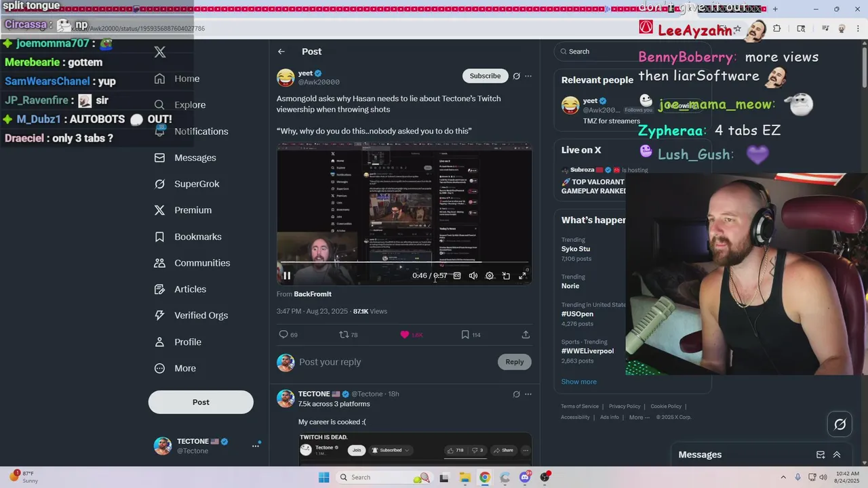
Task: Click the embedded video thumbnail in TECTONE's reply
Action: click(x=415, y=448)
